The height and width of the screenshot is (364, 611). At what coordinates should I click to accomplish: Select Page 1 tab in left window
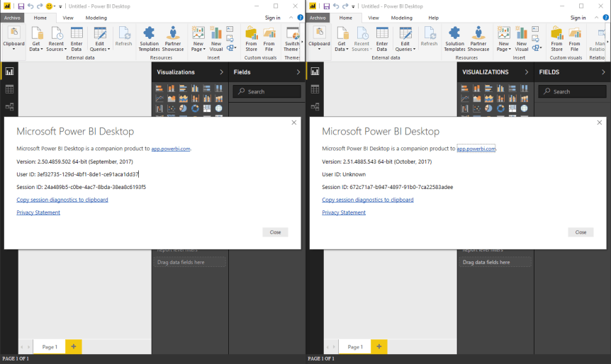50,346
